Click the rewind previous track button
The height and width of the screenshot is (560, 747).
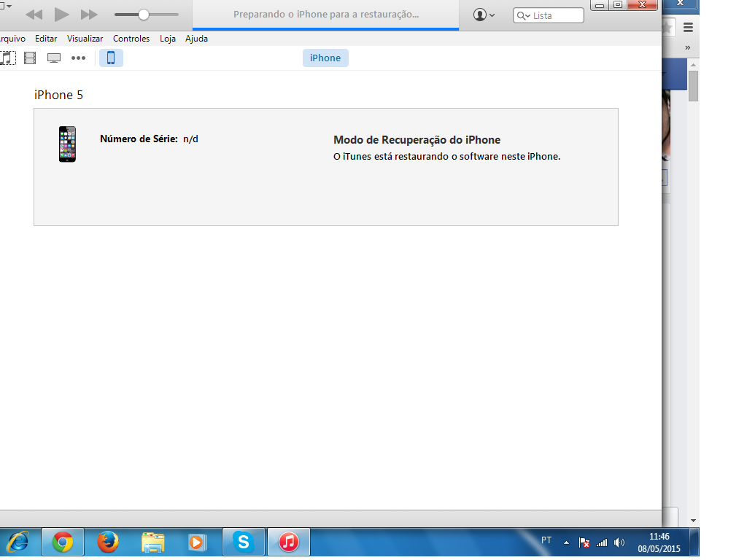click(x=34, y=15)
